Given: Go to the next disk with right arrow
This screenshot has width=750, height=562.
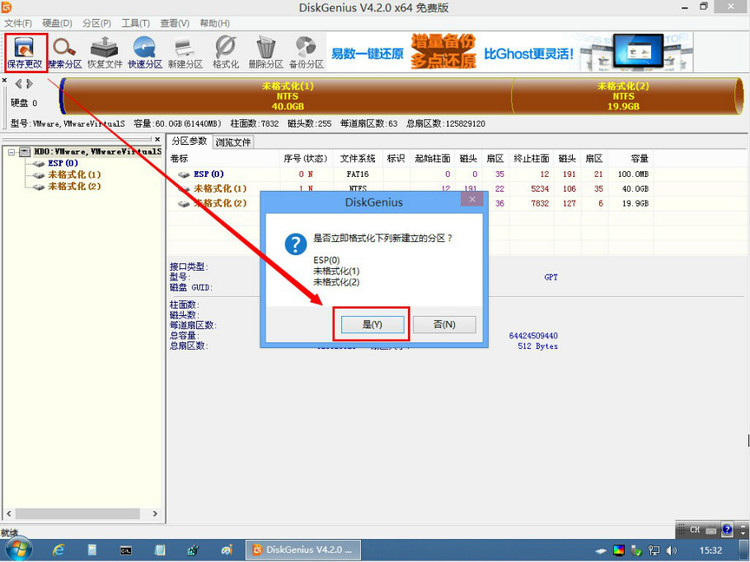Looking at the screenshot, I should (29, 84).
